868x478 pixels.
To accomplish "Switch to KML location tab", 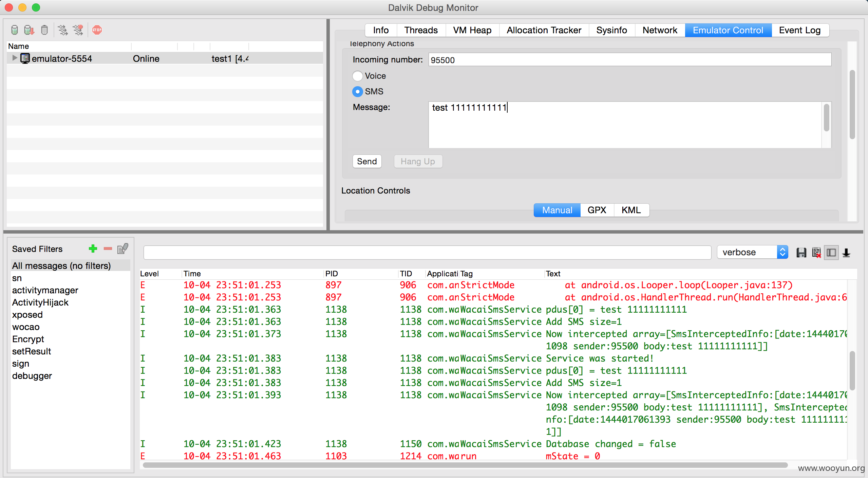I will tap(631, 210).
